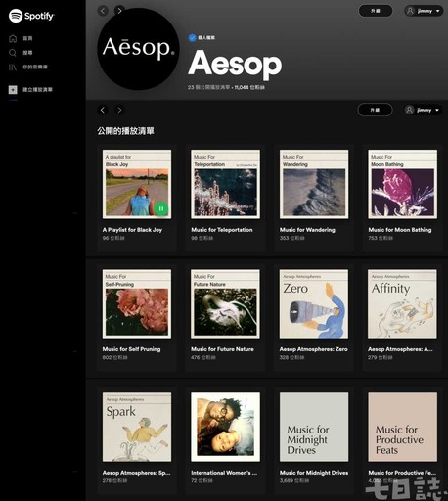Click the '802' follower count under Self Pruning
This screenshot has height=501, width=448.
107,357
